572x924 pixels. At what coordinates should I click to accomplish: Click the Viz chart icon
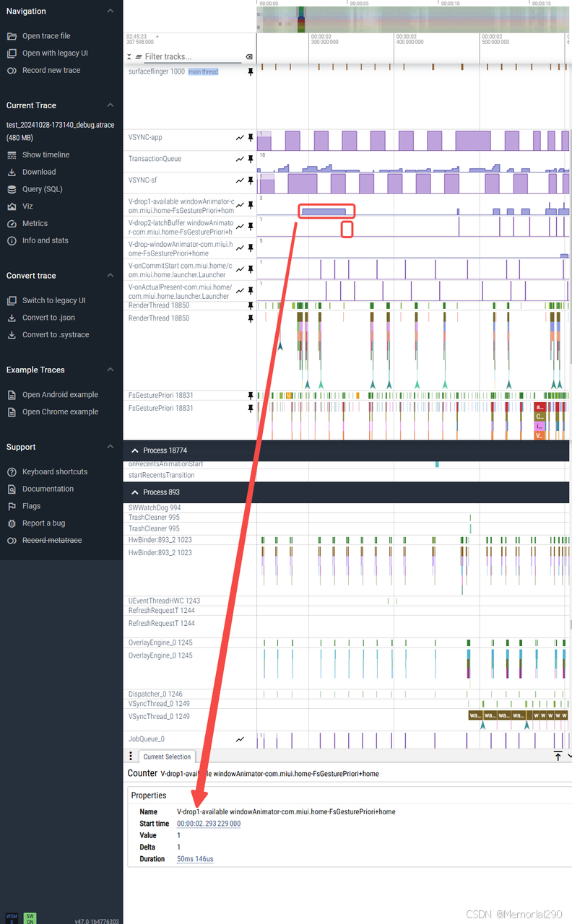(11, 206)
